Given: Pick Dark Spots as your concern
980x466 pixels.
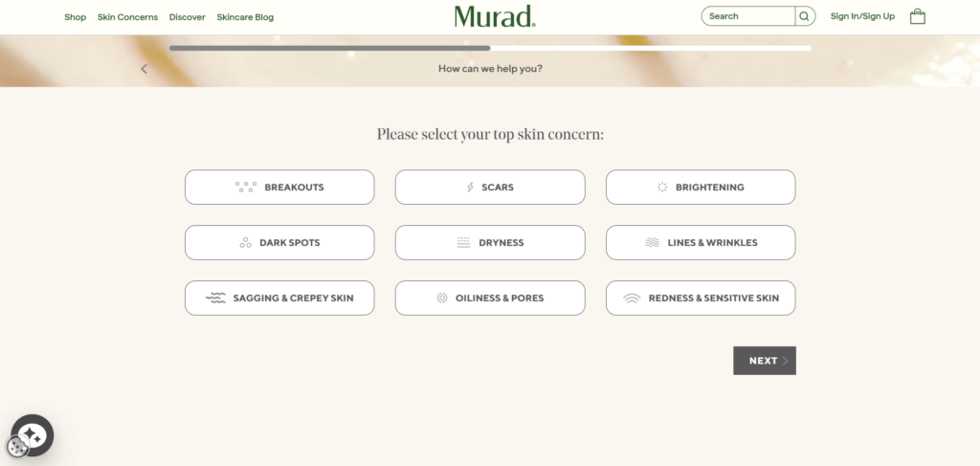Looking at the screenshot, I should pos(279,242).
